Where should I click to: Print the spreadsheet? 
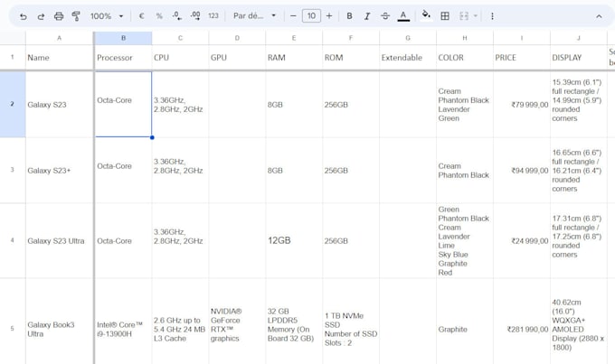[x=59, y=16]
